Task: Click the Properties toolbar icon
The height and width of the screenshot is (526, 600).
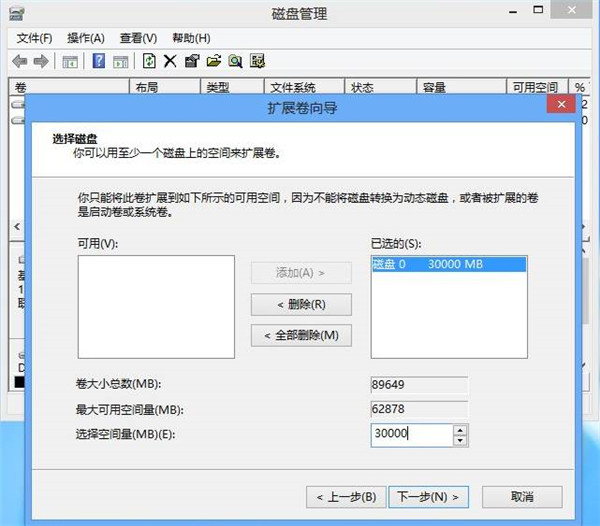Action: (x=192, y=61)
